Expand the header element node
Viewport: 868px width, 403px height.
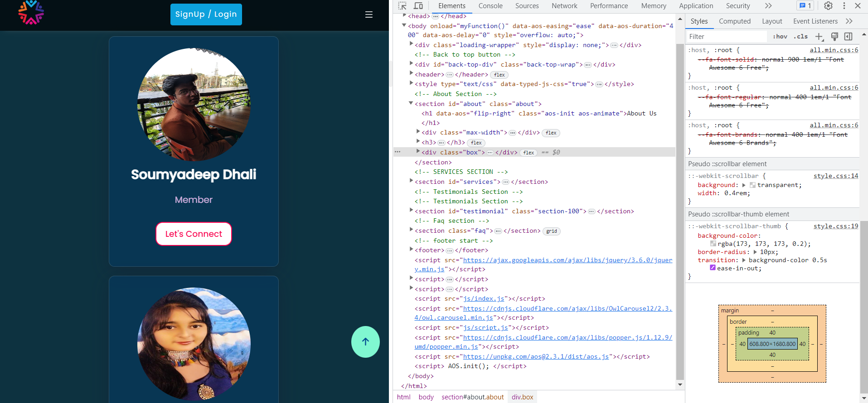point(411,73)
